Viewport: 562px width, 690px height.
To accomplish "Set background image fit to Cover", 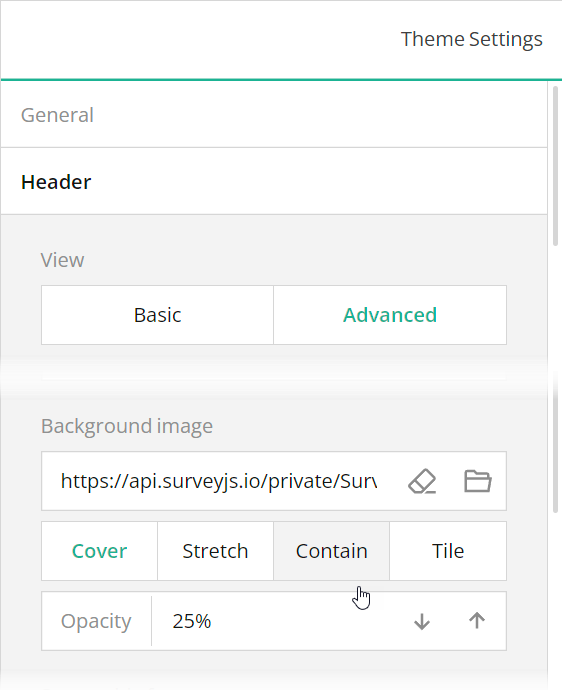I will click(x=99, y=551).
